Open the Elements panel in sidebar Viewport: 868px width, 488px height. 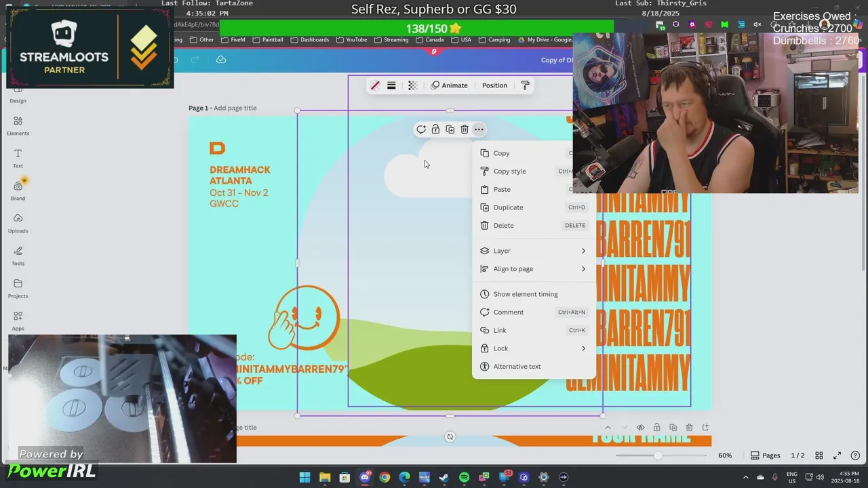click(18, 125)
